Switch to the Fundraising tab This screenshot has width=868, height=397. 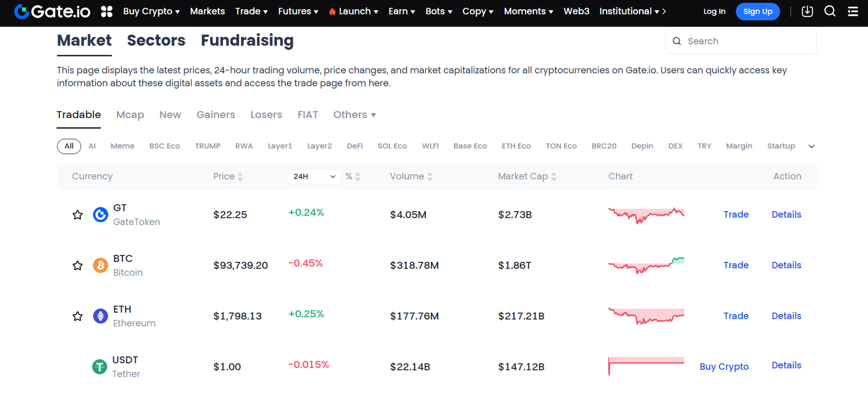(247, 40)
